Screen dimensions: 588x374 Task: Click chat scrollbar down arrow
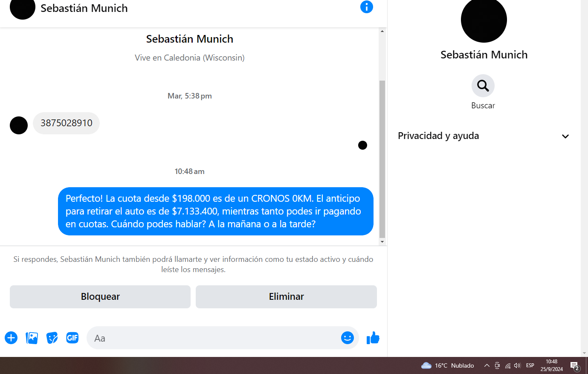382,242
